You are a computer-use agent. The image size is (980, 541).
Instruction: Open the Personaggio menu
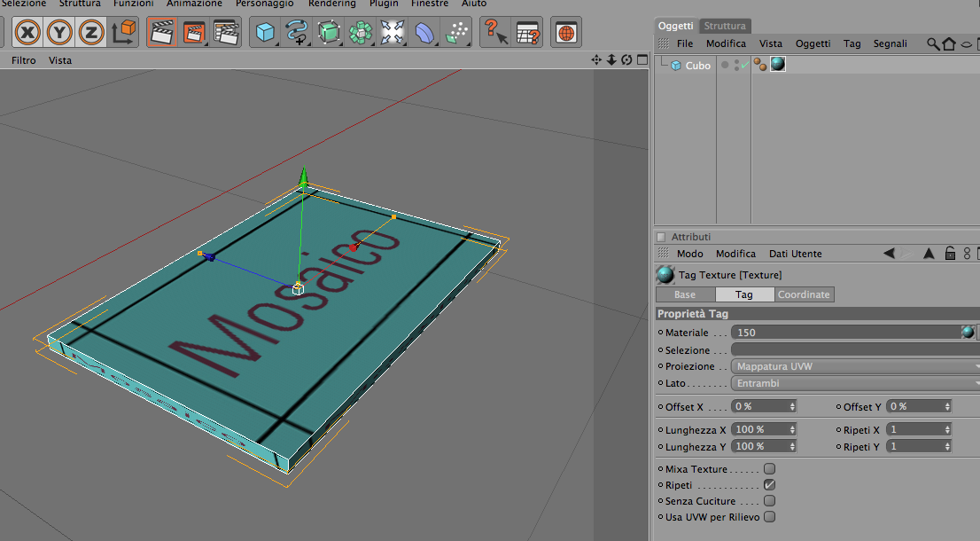(264, 4)
